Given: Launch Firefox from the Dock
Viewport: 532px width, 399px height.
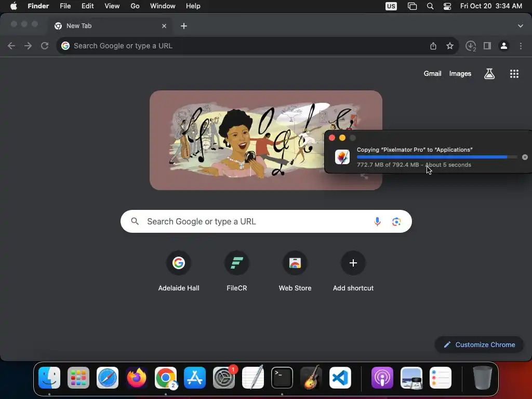Looking at the screenshot, I should click(137, 378).
